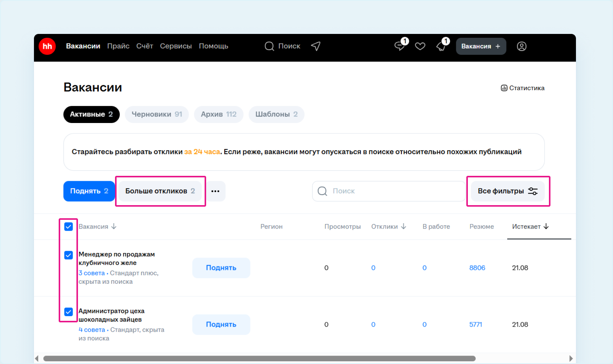
Task: Click the plus icon in Вакансия button
Action: click(x=498, y=46)
